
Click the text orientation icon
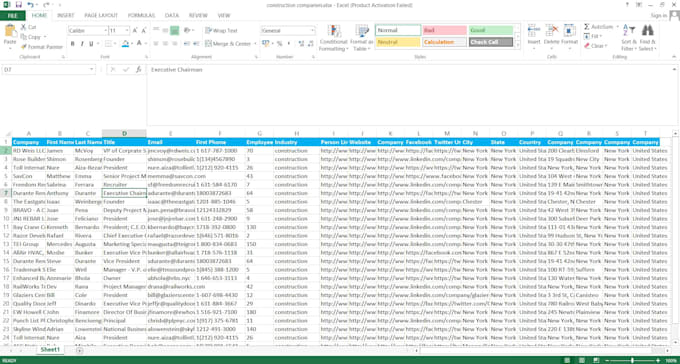(x=187, y=31)
